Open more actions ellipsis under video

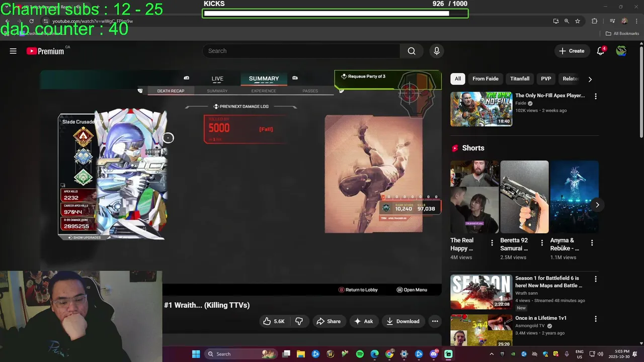(435, 321)
